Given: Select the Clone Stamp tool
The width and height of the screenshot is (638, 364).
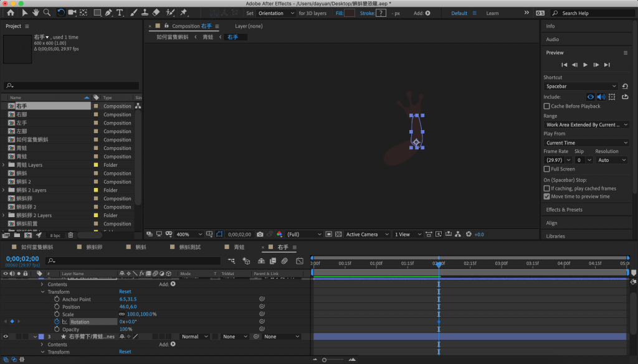Looking at the screenshot, I should click(x=145, y=13).
